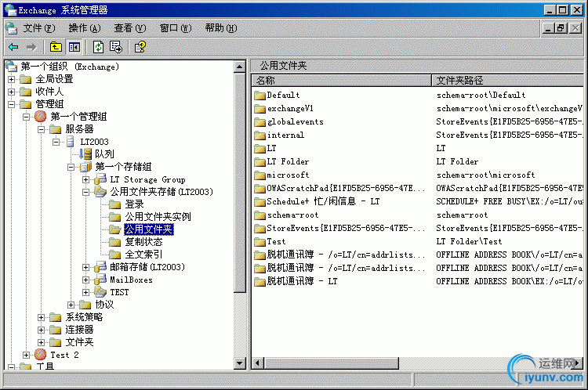Image resolution: width=588 pixels, height=390 pixels.
Task: Sort by the 名称 column header
Action: click(342, 80)
